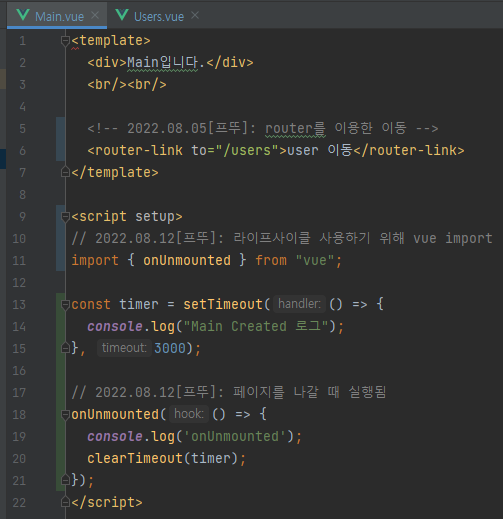
Task: Close the Users.vue tab
Action: coord(195,15)
